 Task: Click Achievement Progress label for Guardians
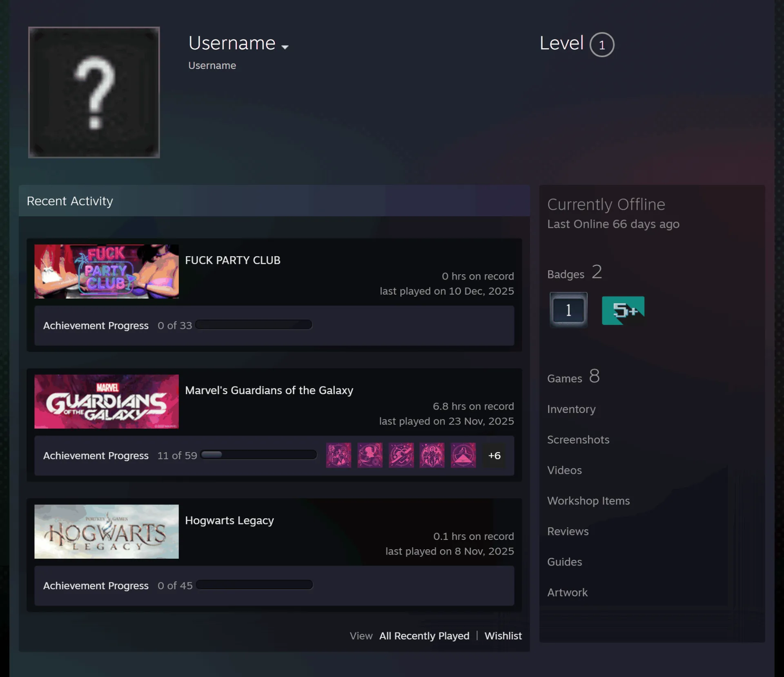click(96, 455)
